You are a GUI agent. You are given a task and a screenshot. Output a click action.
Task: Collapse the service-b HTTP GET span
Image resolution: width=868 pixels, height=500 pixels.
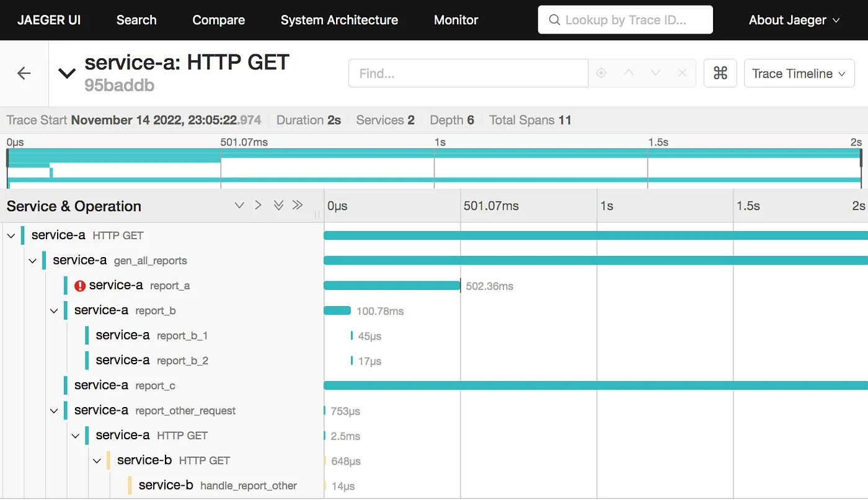pos(97,460)
